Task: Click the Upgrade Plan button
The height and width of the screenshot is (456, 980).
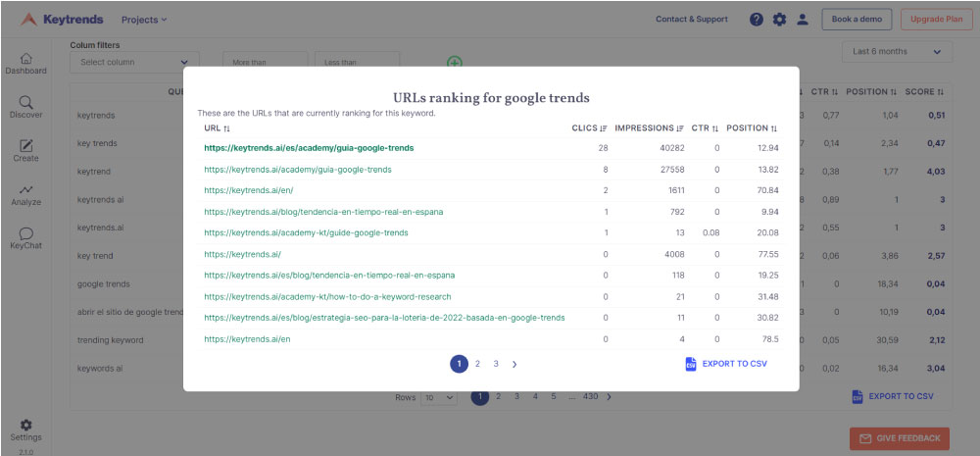Action: tap(936, 20)
